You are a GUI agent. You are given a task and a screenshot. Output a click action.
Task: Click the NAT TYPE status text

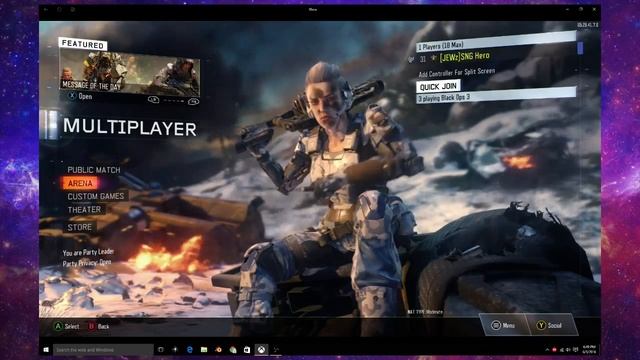tap(425, 312)
